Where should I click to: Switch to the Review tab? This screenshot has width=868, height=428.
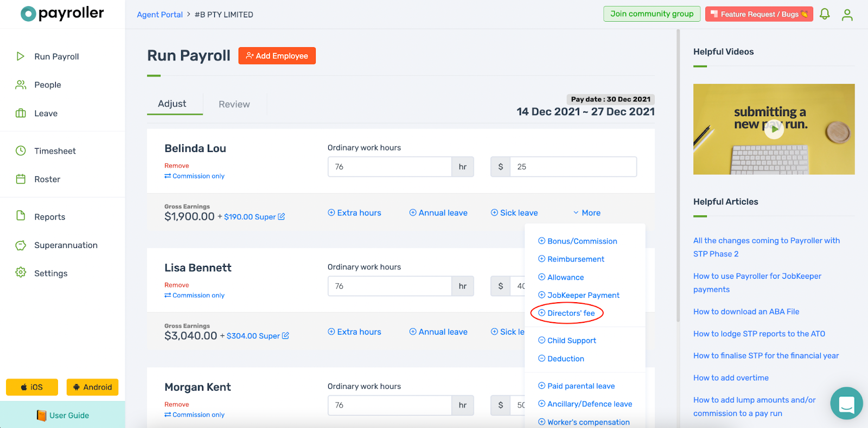(234, 104)
